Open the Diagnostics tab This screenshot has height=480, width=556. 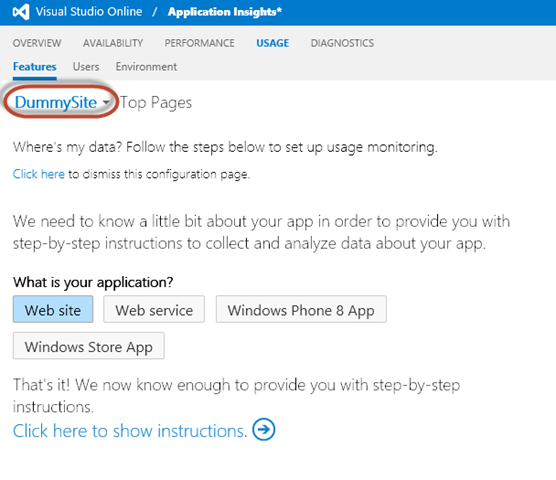click(x=342, y=43)
